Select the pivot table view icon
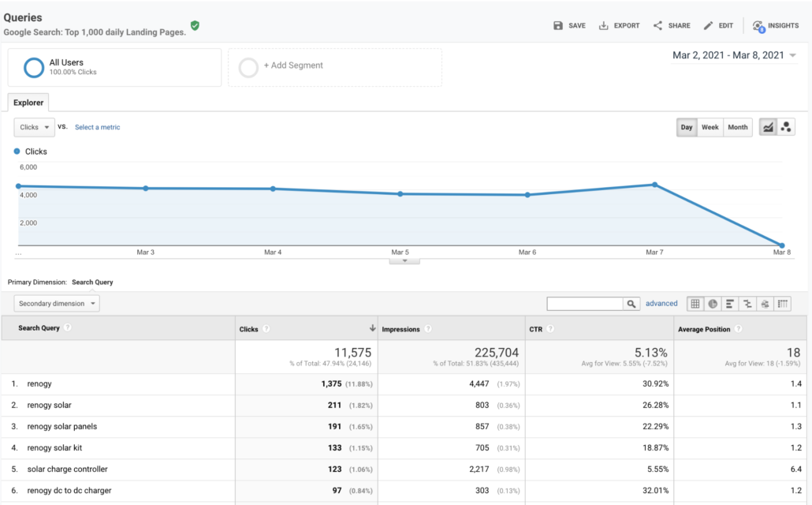This screenshot has width=812, height=505. tap(781, 303)
